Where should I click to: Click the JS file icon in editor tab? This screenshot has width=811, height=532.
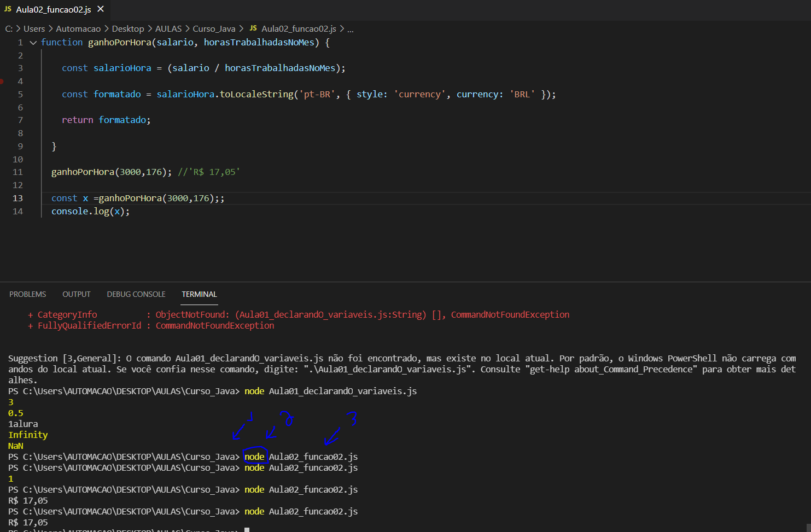pyautogui.click(x=8, y=9)
